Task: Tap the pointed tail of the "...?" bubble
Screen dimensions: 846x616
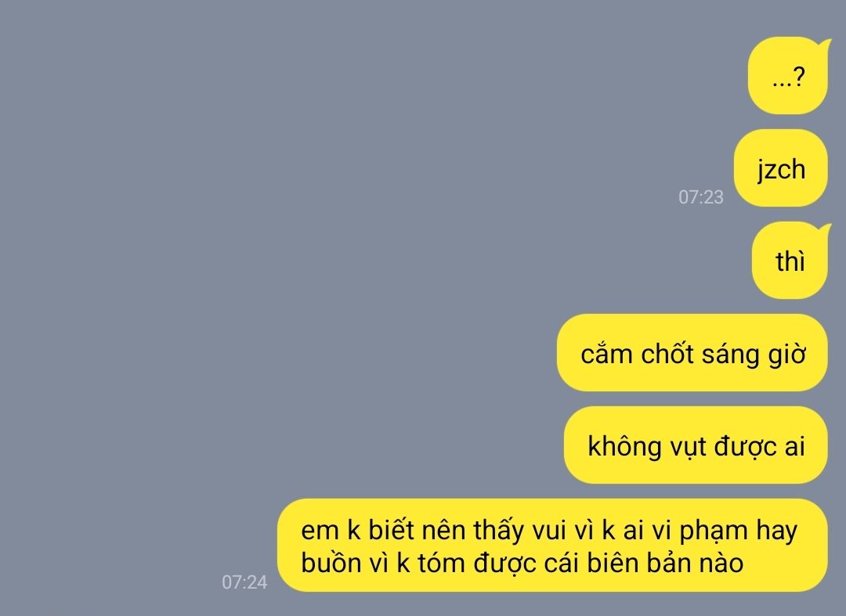Action: 825,46
